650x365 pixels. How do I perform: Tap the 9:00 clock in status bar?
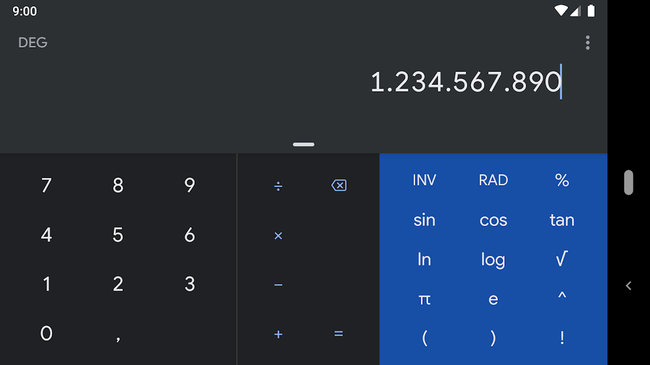24,11
